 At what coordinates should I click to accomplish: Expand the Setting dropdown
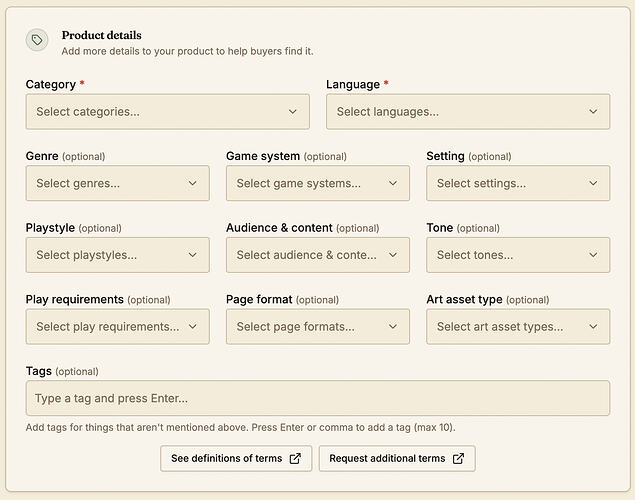pos(518,183)
